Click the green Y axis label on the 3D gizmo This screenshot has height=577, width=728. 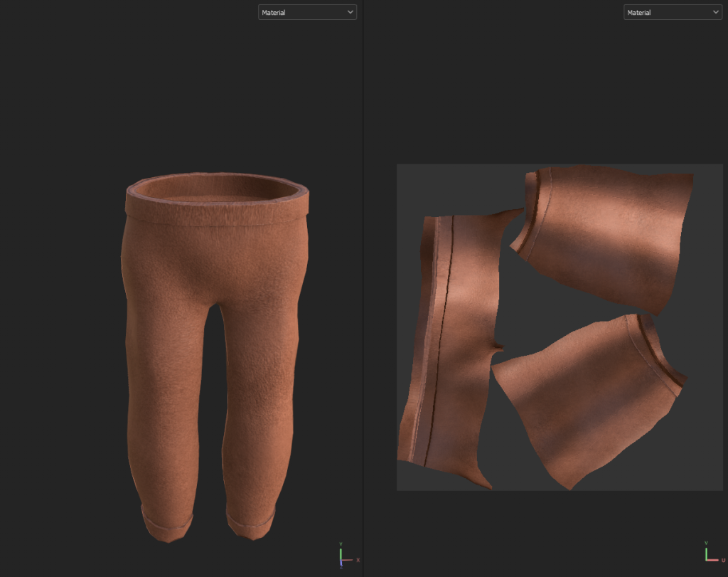pyautogui.click(x=341, y=544)
